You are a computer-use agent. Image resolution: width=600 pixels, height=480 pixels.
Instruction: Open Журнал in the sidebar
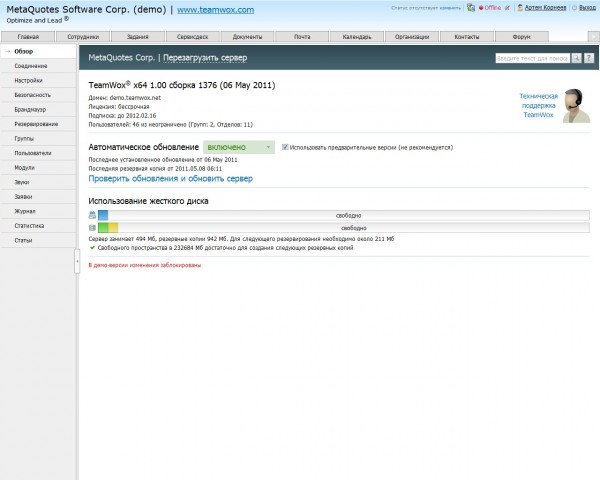click(38, 211)
